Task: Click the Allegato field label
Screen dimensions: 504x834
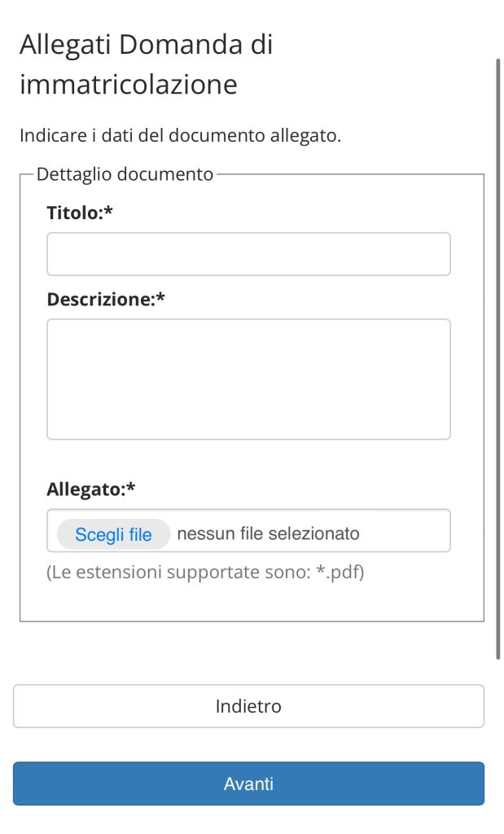Action: point(85,489)
